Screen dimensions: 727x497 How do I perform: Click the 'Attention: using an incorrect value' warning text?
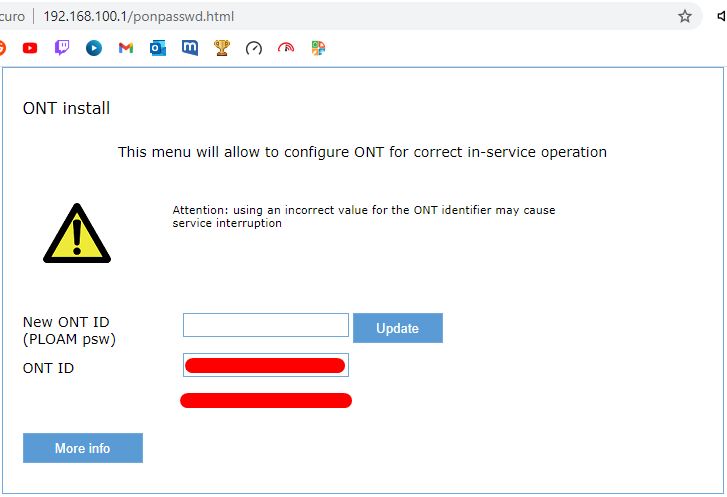[364, 217]
